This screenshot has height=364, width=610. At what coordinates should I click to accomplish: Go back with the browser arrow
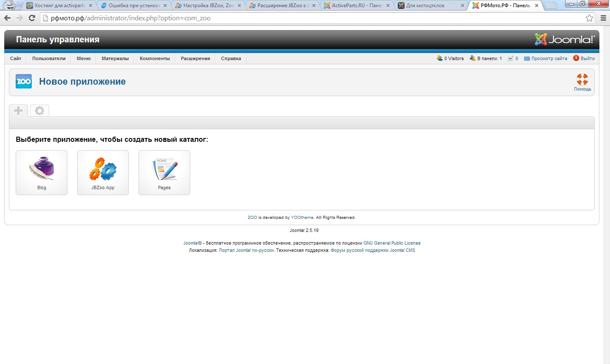(x=7, y=18)
